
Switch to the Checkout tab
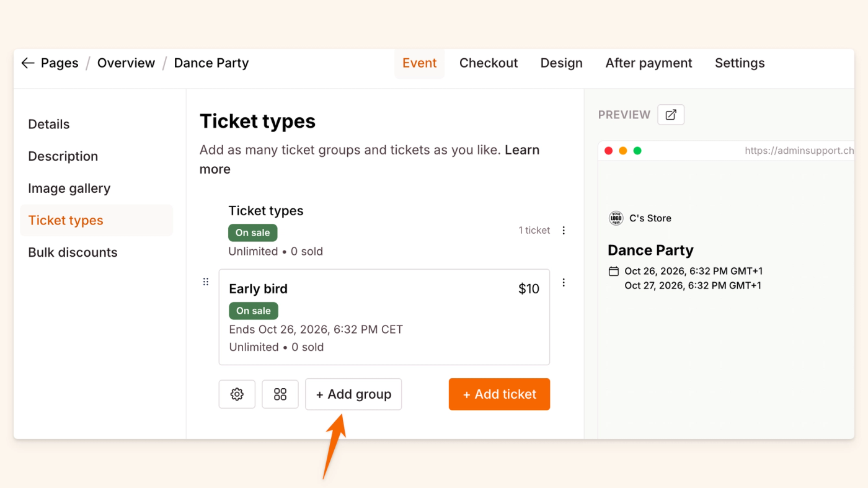(x=489, y=63)
